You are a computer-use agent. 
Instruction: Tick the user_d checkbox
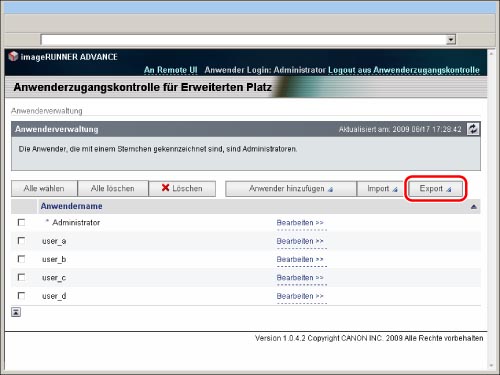[21, 295]
